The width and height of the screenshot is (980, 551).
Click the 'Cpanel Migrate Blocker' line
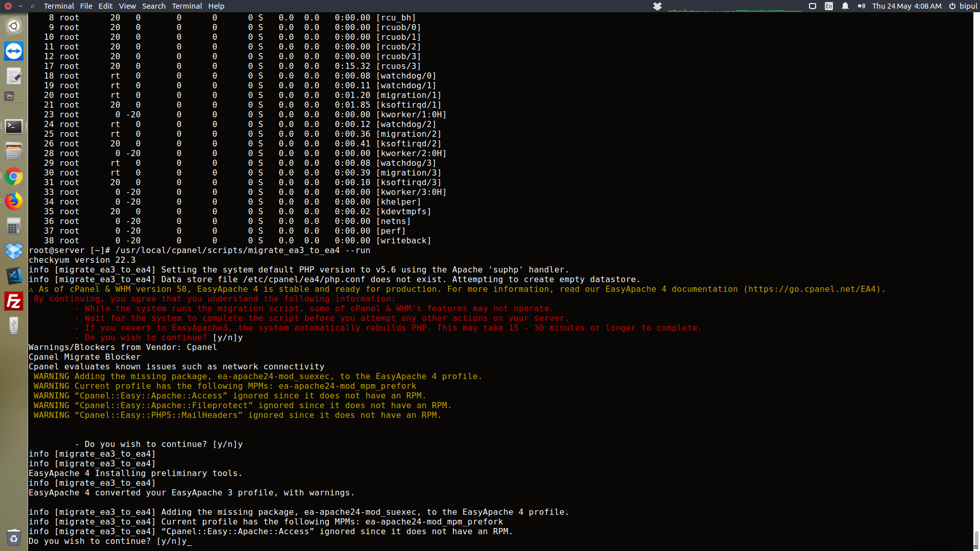pos(85,357)
